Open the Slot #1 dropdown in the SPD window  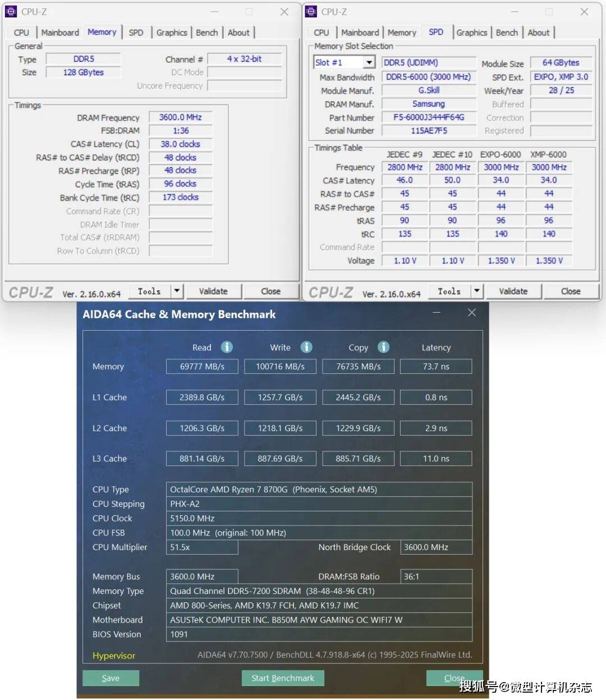(x=369, y=62)
